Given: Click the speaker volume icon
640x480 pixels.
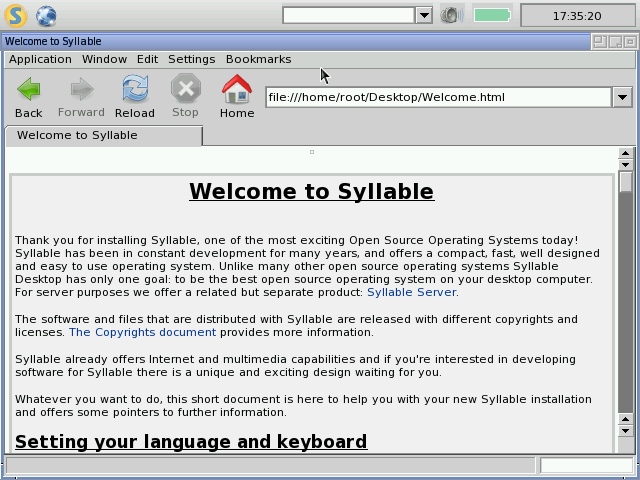Looking at the screenshot, I should tap(451, 16).
